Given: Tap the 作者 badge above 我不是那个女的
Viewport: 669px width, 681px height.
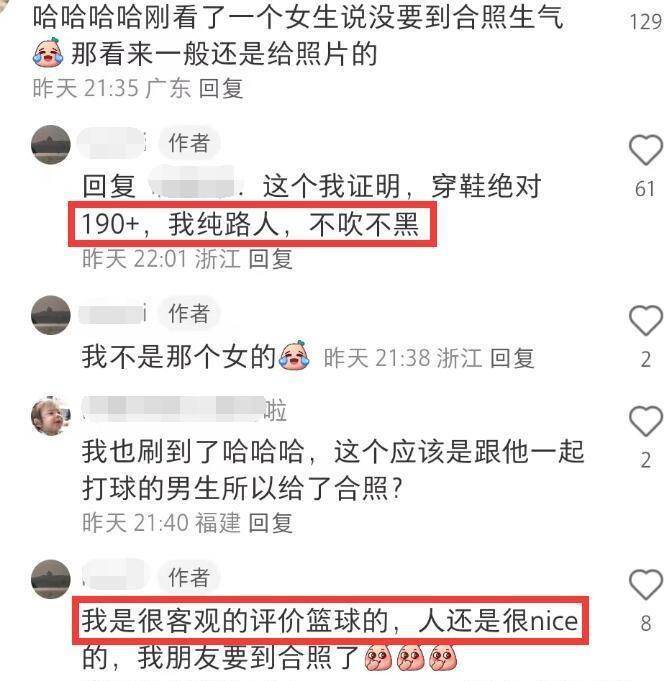Looking at the screenshot, I should pyautogui.click(x=189, y=313).
